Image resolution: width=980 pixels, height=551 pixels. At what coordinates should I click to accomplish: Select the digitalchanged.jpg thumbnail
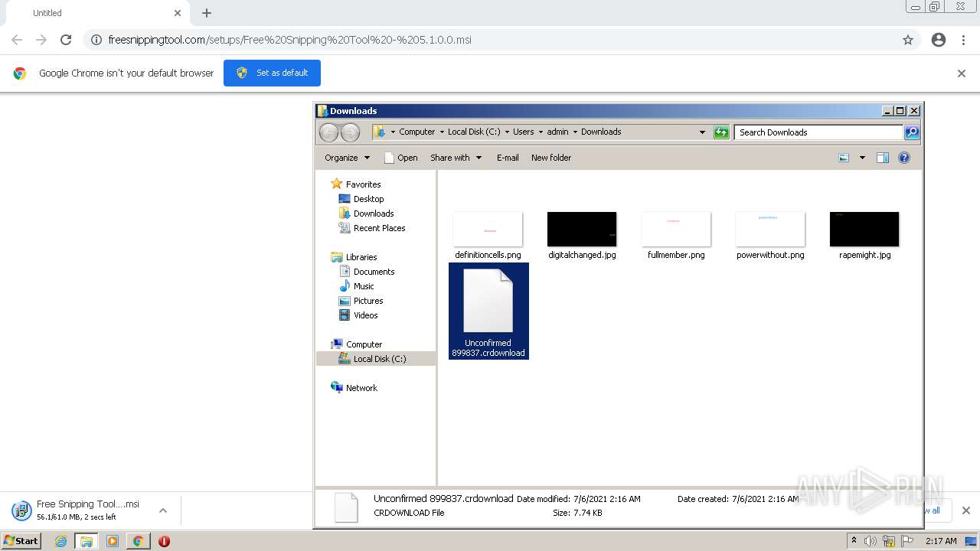tap(582, 229)
